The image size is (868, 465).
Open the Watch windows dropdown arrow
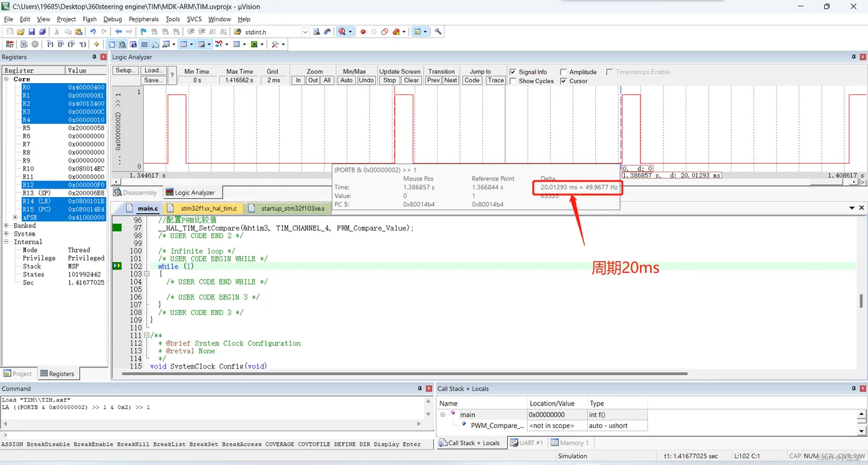(x=175, y=45)
